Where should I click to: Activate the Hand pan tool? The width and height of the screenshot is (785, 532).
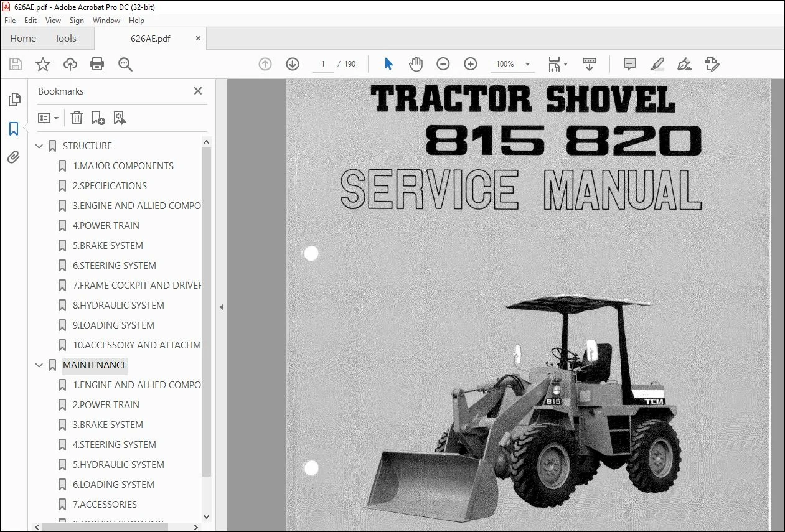click(x=416, y=64)
